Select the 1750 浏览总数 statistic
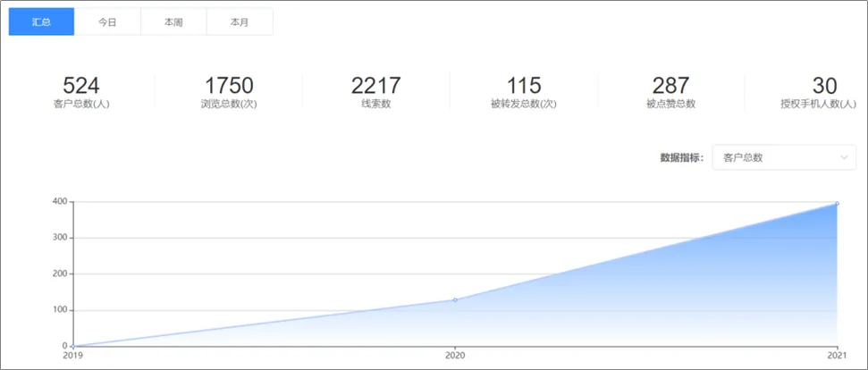868x370 pixels. click(x=229, y=92)
